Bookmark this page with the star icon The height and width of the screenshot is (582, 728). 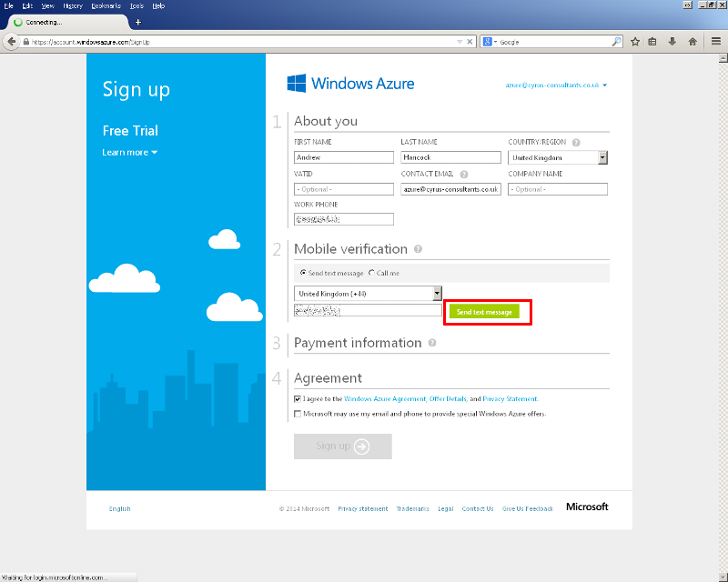coord(635,42)
